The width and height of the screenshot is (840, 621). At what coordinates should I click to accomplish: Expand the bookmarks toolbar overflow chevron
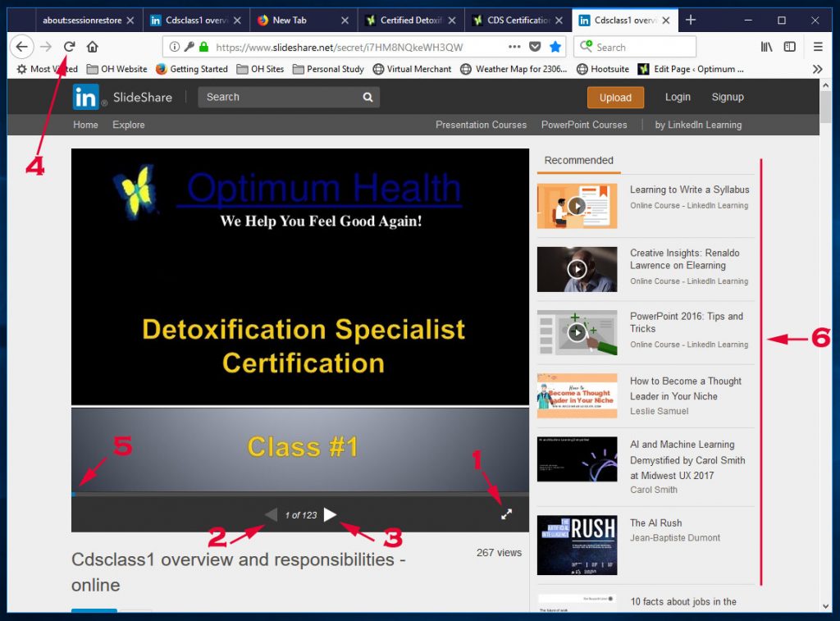click(816, 69)
